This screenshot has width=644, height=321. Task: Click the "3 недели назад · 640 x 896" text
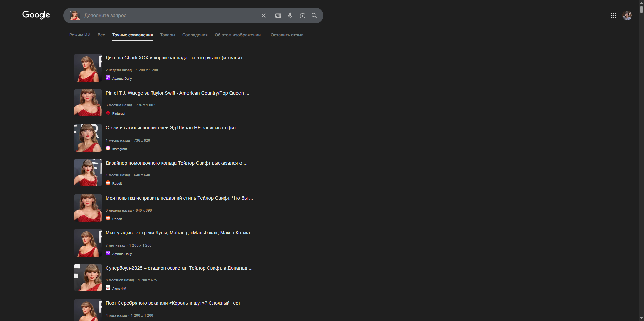point(129,210)
